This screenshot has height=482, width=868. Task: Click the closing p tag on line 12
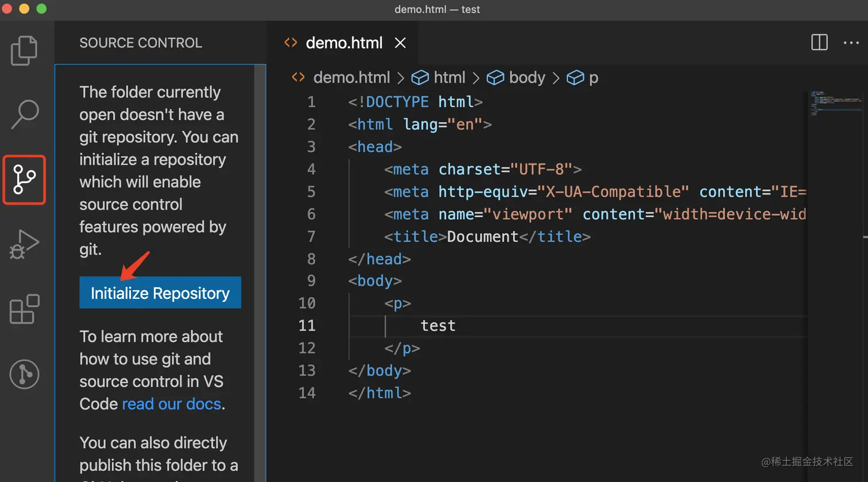click(x=402, y=348)
